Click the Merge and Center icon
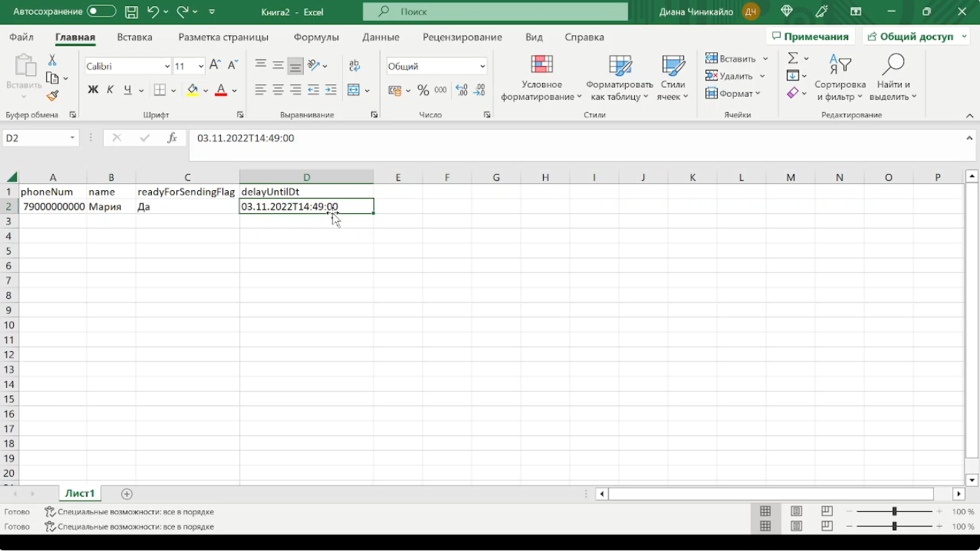Viewport: 980px width, 551px height. tap(353, 90)
